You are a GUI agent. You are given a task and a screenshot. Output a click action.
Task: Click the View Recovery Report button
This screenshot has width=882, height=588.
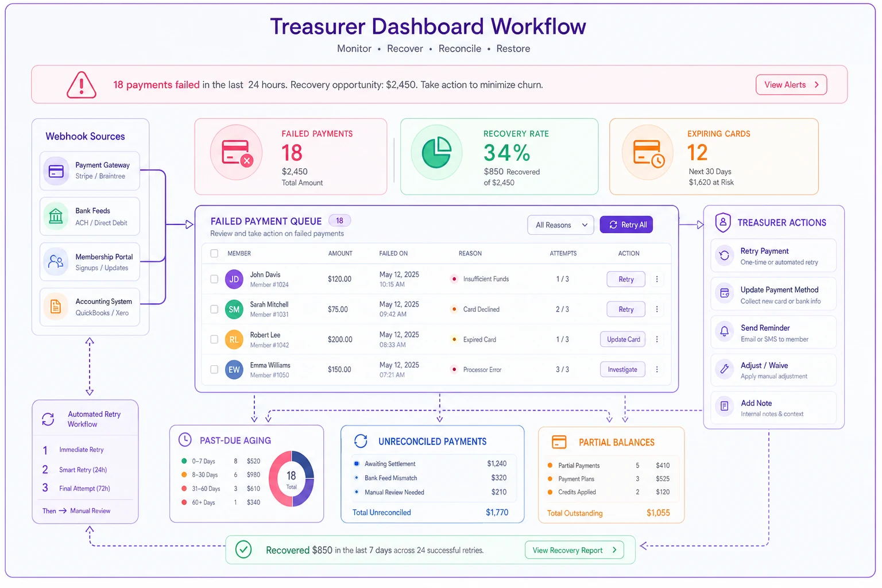pos(574,550)
